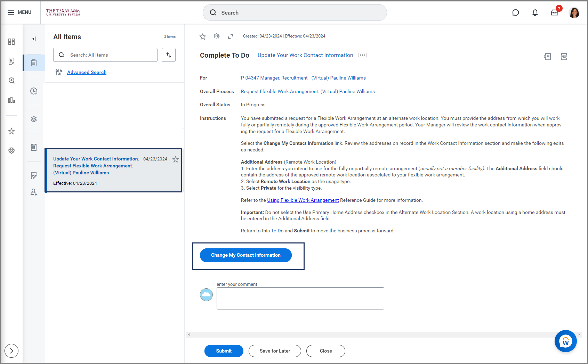The height and width of the screenshot is (364, 588).
Task: Open the main MENU
Action: click(20, 13)
